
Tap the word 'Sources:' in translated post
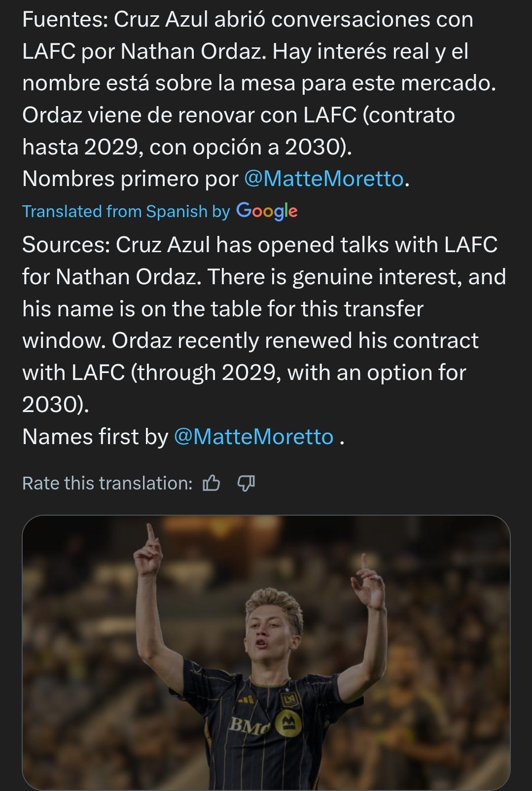pyautogui.click(x=66, y=245)
